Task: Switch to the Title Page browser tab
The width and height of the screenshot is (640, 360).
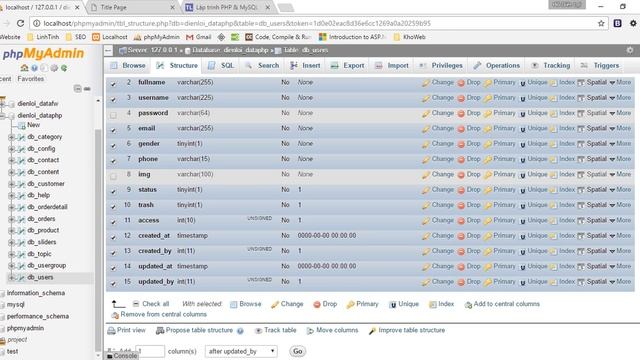Action: coord(113,7)
